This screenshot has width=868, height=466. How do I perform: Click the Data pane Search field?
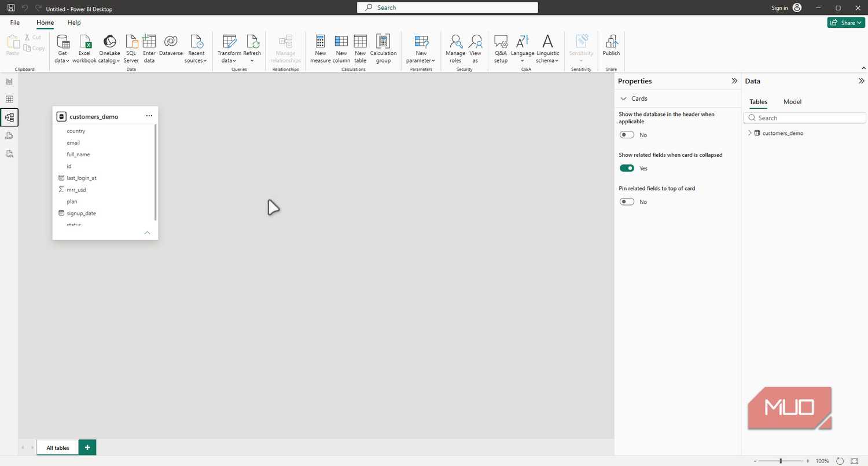(804, 118)
